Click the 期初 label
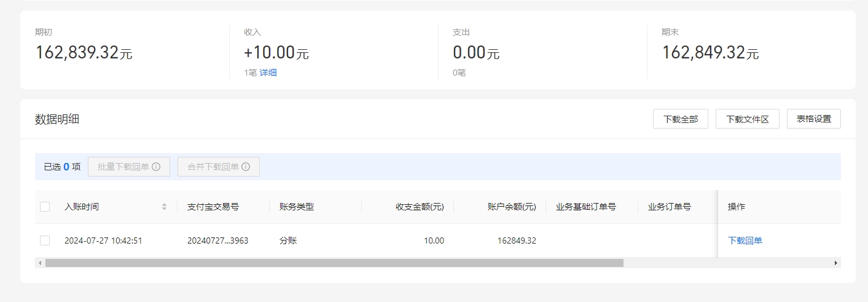 click(x=44, y=32)
